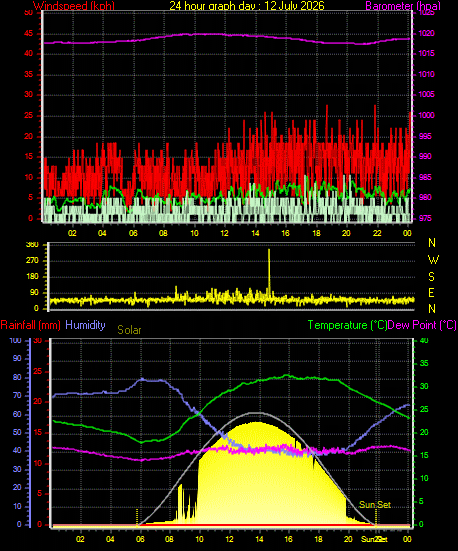The height and width of the screenshot is (551, 458).
Task: Click the S compass letter
Action: coord(432,277)
